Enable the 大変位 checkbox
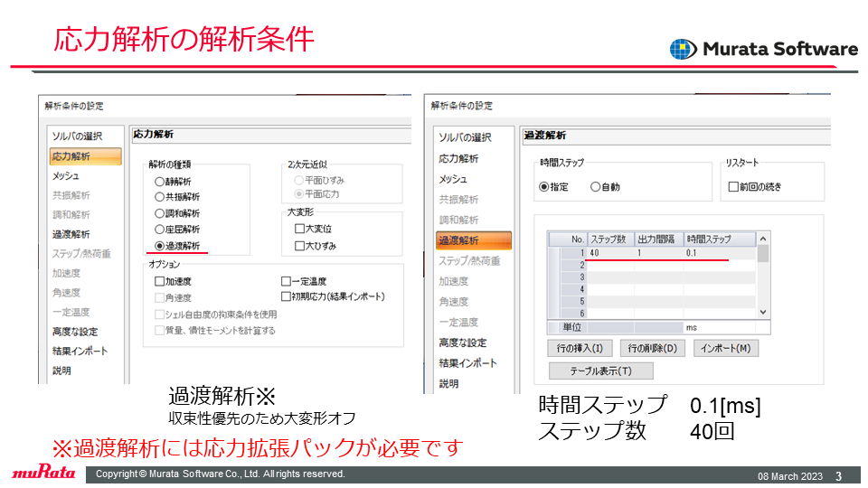The image size is (868, 488). 299,229
